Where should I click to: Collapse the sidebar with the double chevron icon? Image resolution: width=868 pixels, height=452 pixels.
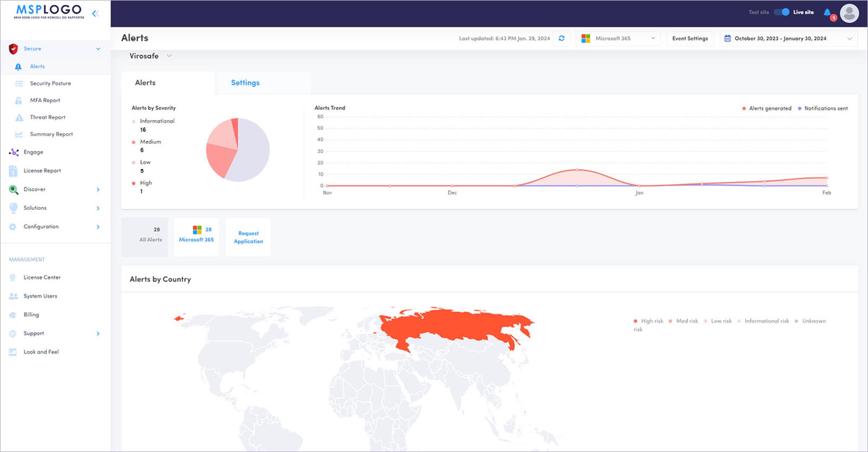pyautogui.click(x=95, y=14)
